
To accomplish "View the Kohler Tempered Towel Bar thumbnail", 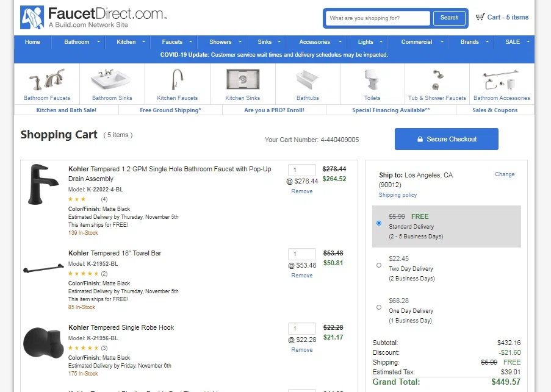I will 43,269.
